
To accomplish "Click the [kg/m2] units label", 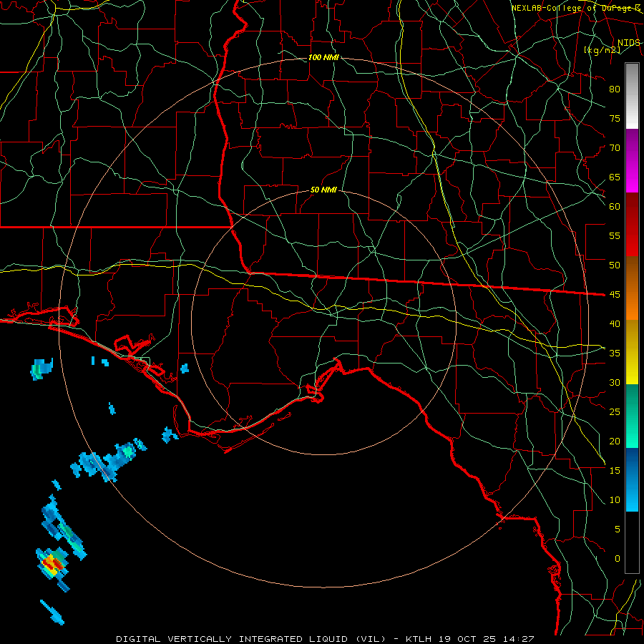I will pos(602,50).
